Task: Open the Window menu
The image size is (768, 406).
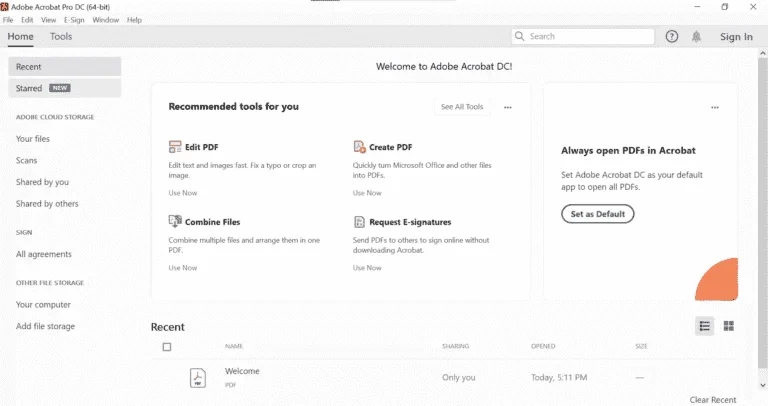Action: point(106,20)
